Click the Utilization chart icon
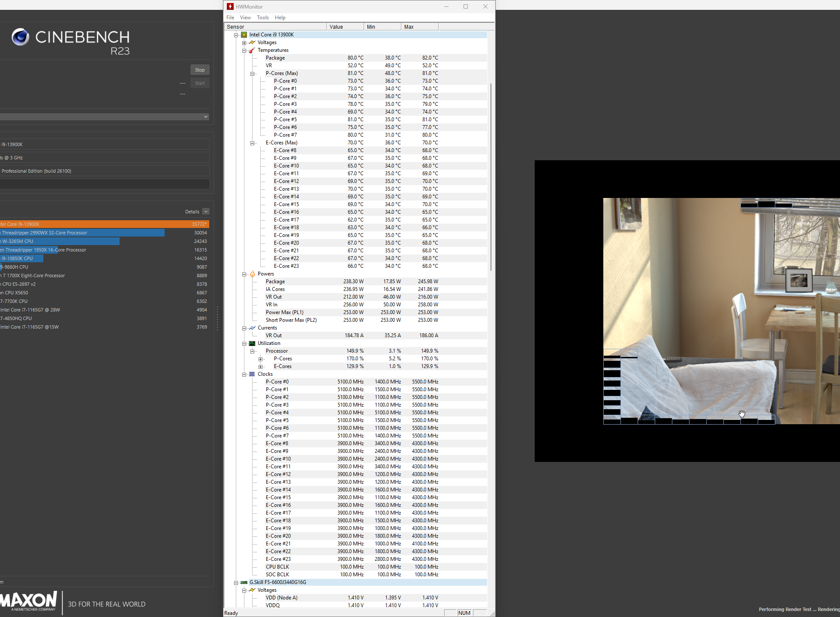Viewport: 840px width, 617px height. (x=252, y=343)
